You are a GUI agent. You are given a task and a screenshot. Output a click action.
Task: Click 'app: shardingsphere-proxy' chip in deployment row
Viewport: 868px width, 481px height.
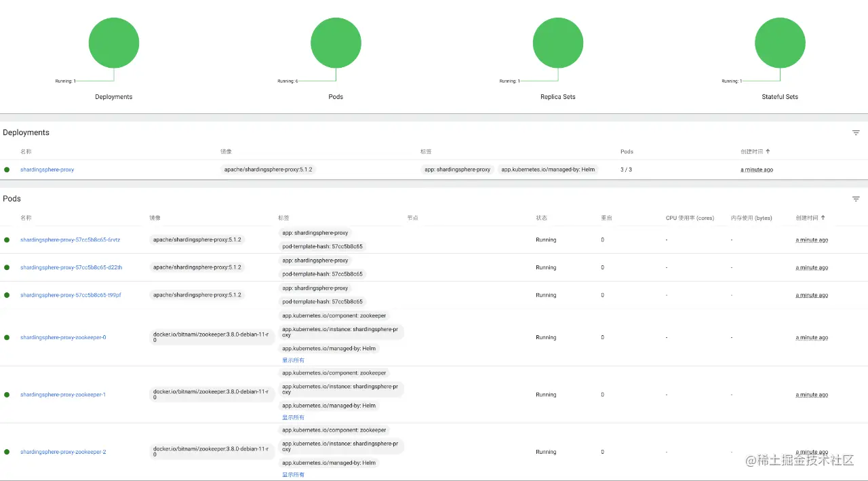click(457, 170)
